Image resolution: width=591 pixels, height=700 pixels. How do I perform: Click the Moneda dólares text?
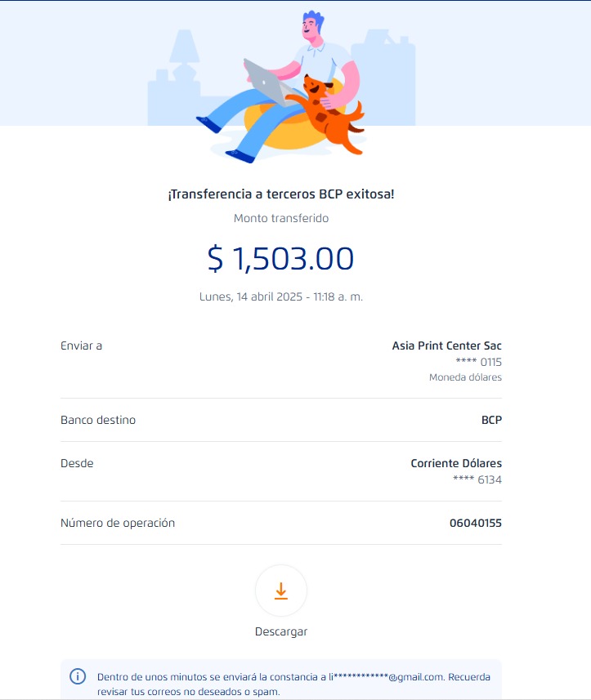point(465,377)
